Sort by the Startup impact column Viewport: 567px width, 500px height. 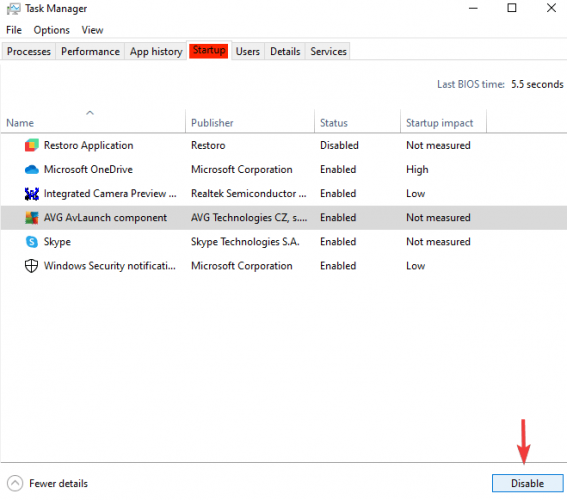[x=439, y=123]
